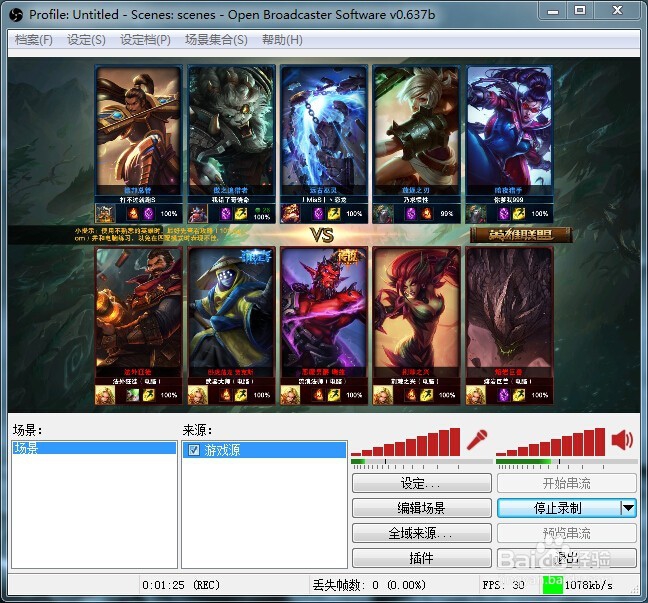Click the OBS logo in title bar

(x=16, y=15)
